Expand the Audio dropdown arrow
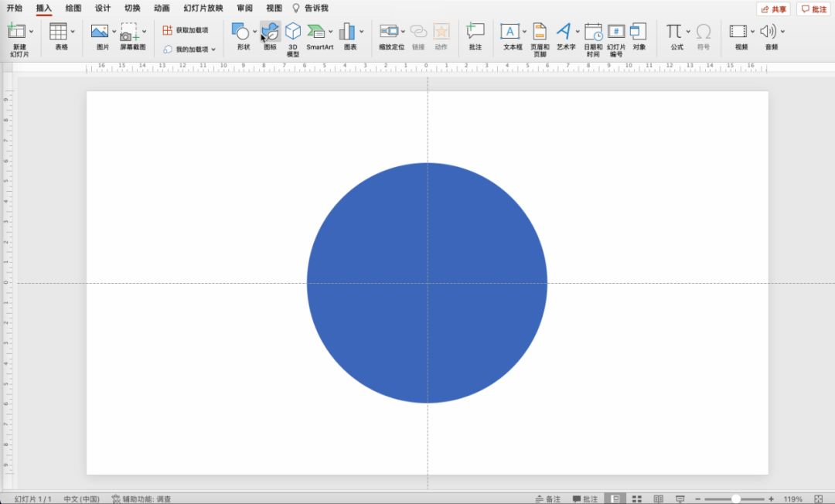This screenshot has width=835, height=504. tap(782, 32)
